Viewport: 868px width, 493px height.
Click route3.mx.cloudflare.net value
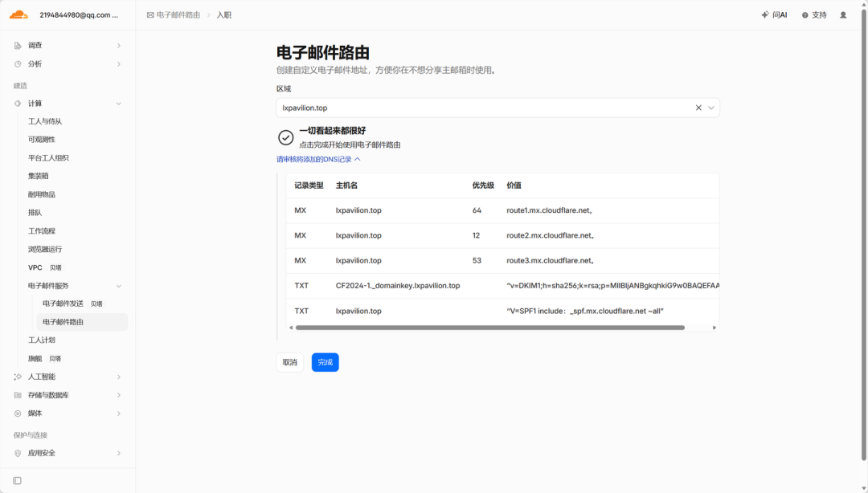tap(551, 261)
